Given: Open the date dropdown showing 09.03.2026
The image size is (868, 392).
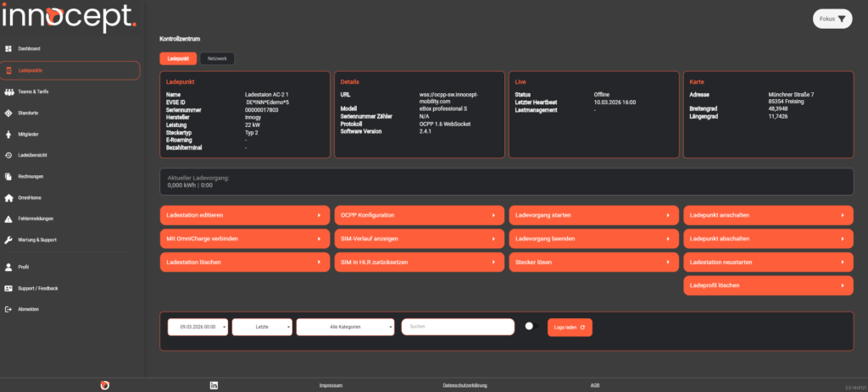Looking at the screenshot, I should [198, 327].
